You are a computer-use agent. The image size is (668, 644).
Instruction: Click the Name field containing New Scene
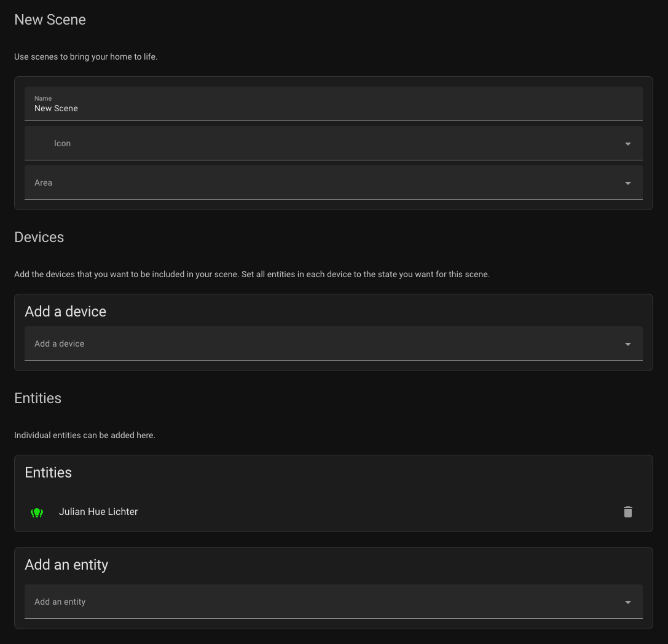334,104
